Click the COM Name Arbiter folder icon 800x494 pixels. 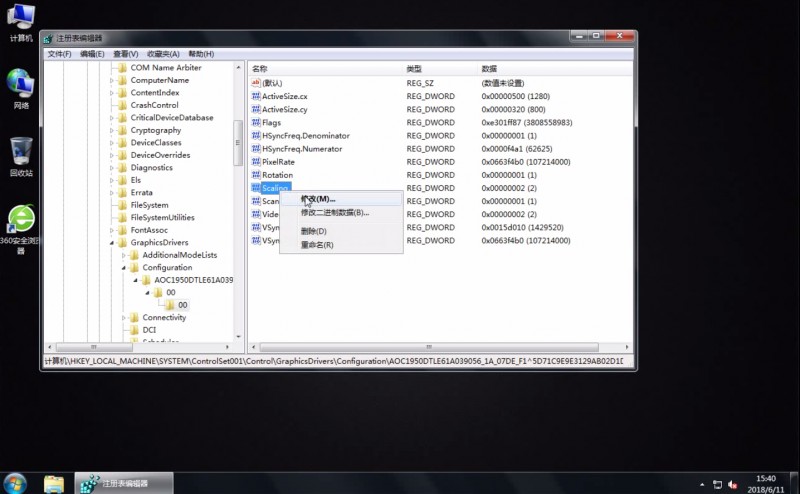(122, 67)
